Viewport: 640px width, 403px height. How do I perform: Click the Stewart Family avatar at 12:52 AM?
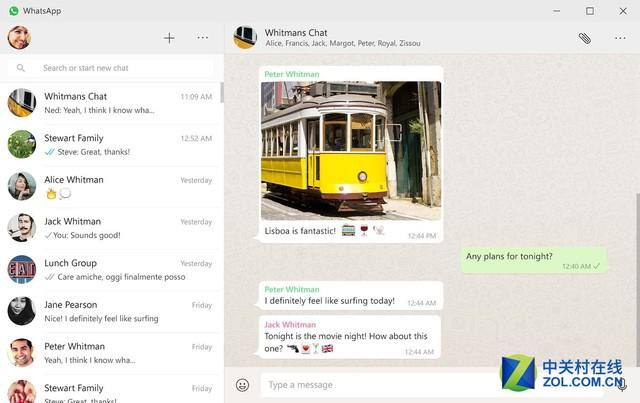coord(22,145)
